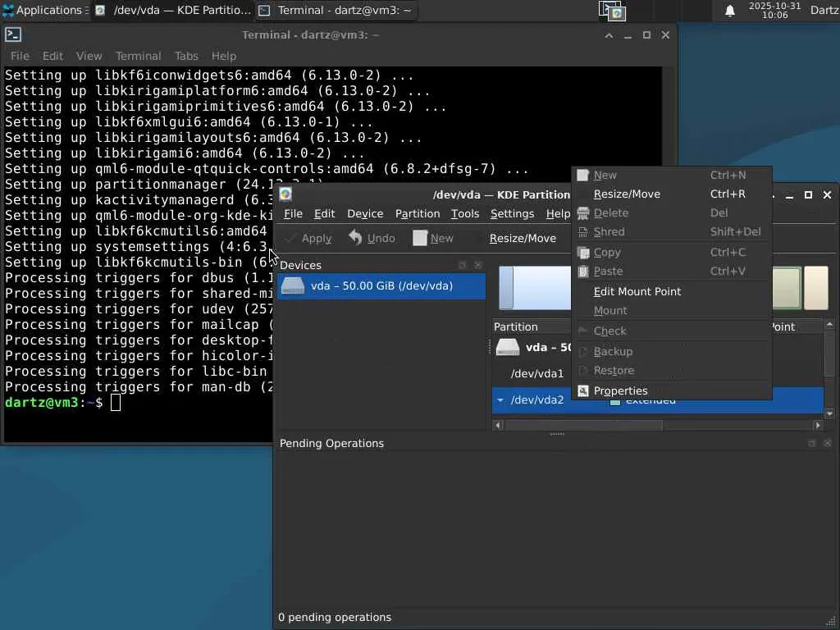Click the horizontal scrollbar thumb in partition list
Viewport: 840px width, 630px height.
coord(583,426)
